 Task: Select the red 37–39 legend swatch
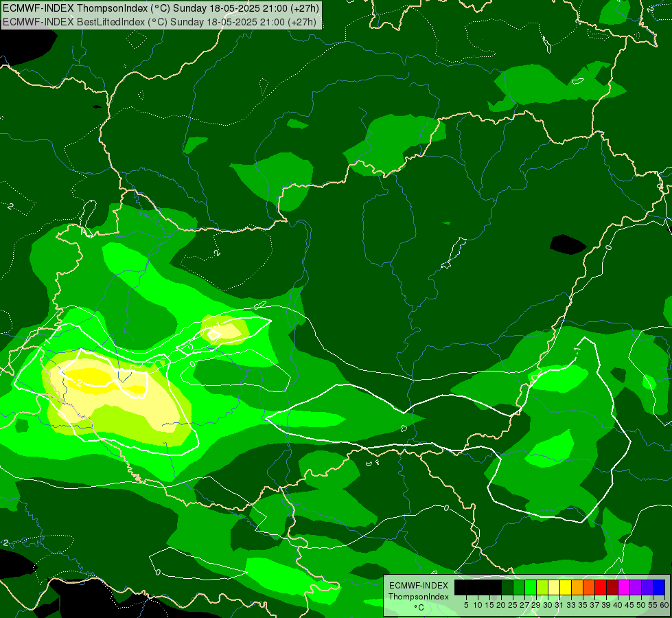tap(601, 588)
